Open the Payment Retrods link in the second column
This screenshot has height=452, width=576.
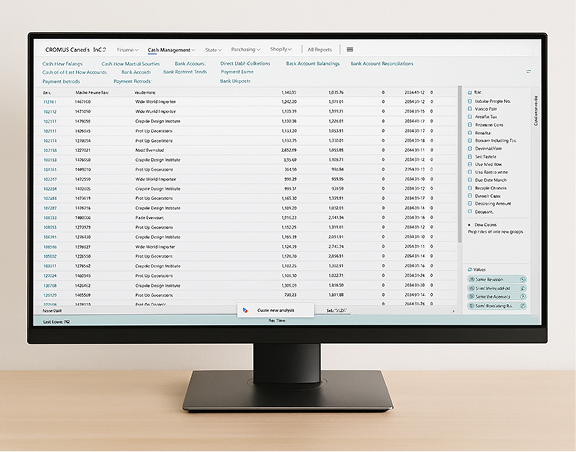(x=132, y=81)
